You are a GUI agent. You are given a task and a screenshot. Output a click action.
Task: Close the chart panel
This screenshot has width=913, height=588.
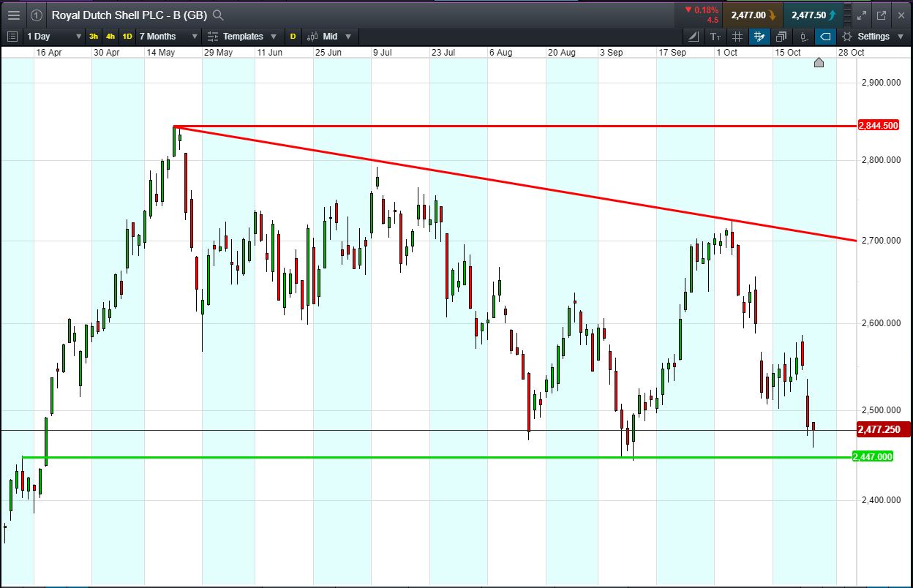900,15
